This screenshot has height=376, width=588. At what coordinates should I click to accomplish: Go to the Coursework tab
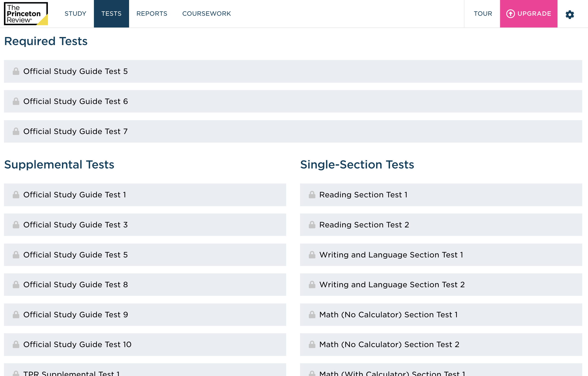(x=207, y=14)
